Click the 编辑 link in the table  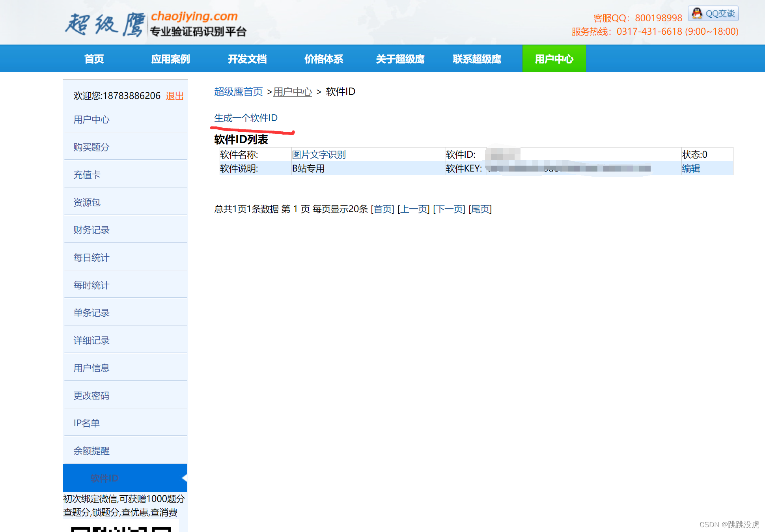pyautogui.click(x=691, y=168)
